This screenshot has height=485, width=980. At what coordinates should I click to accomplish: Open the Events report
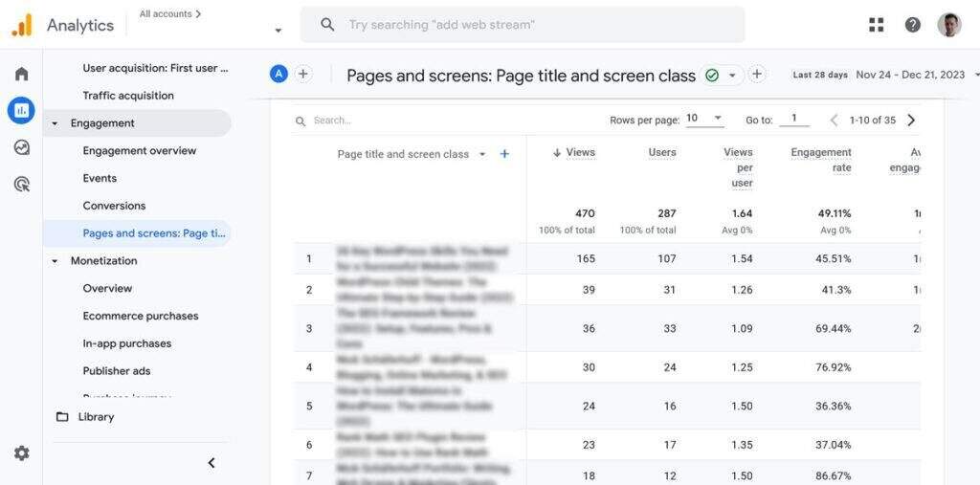pyautogui.click(x=100, y=178)
